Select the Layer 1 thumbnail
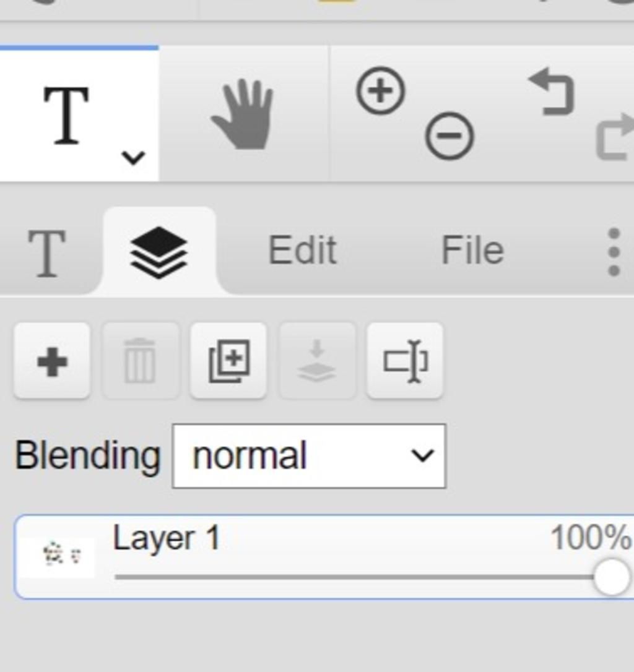 tap(59, 557)
